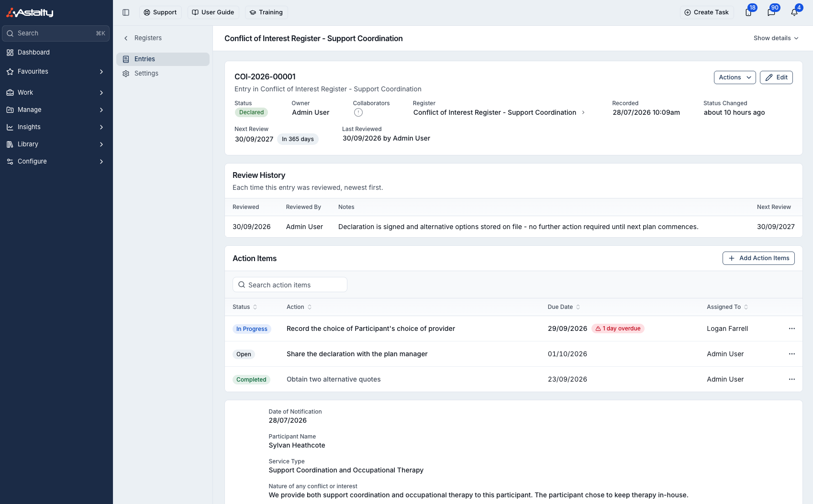Expand the Favourites menu chevron
Viewport: 813px width, 504px height.
tap(101, 72)
